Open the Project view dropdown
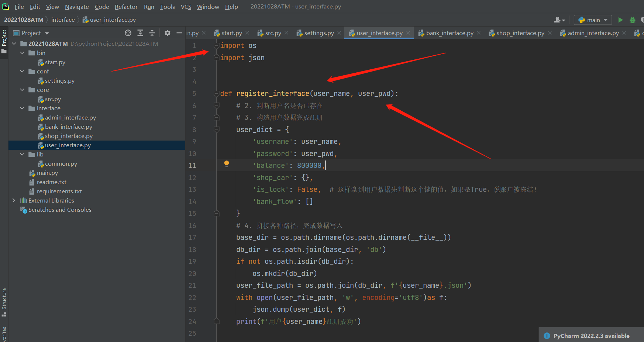The width and height of the screenshot is (644, 342). pos(31,33)
